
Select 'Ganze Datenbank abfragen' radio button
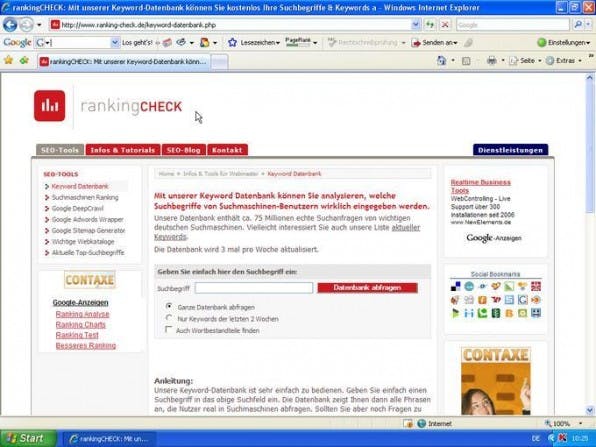169,306
